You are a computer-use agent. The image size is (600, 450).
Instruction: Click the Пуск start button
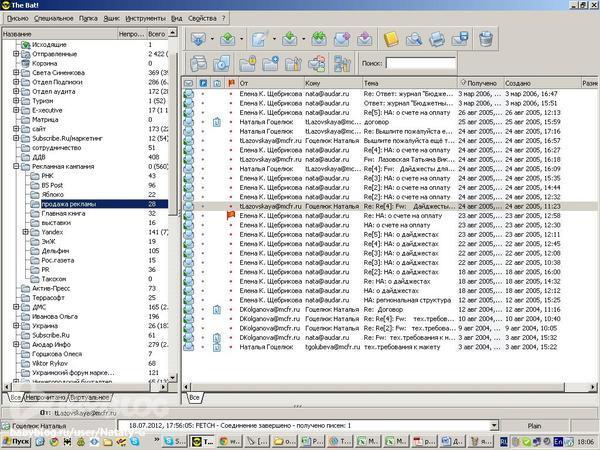coord(16,442)
